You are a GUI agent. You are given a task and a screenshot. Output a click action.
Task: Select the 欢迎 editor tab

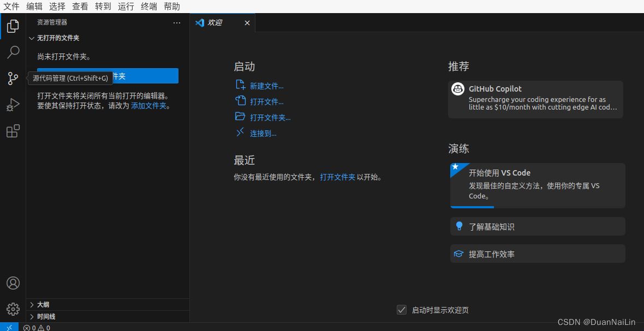pos(222,23)
